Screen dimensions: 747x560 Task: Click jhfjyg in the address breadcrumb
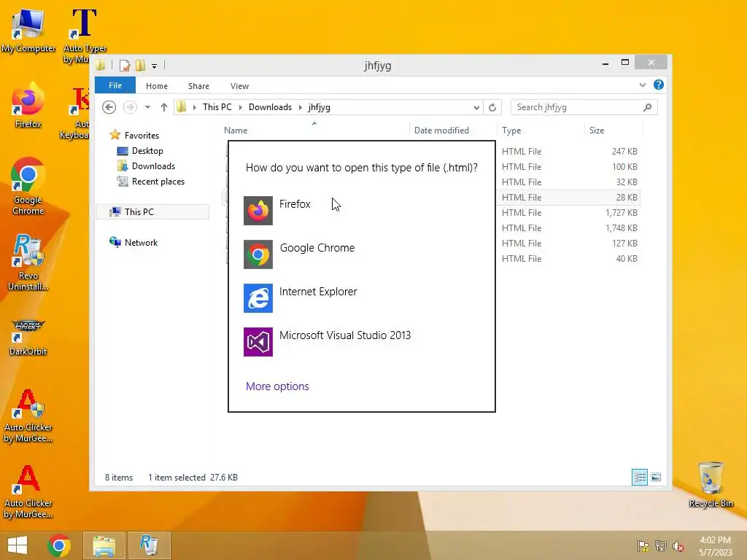tap(319, 107)
